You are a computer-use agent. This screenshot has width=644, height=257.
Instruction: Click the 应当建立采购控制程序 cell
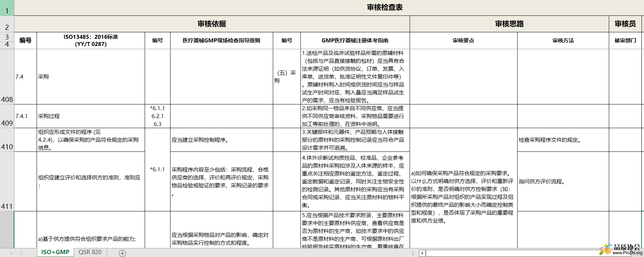[x=221, y=140]
